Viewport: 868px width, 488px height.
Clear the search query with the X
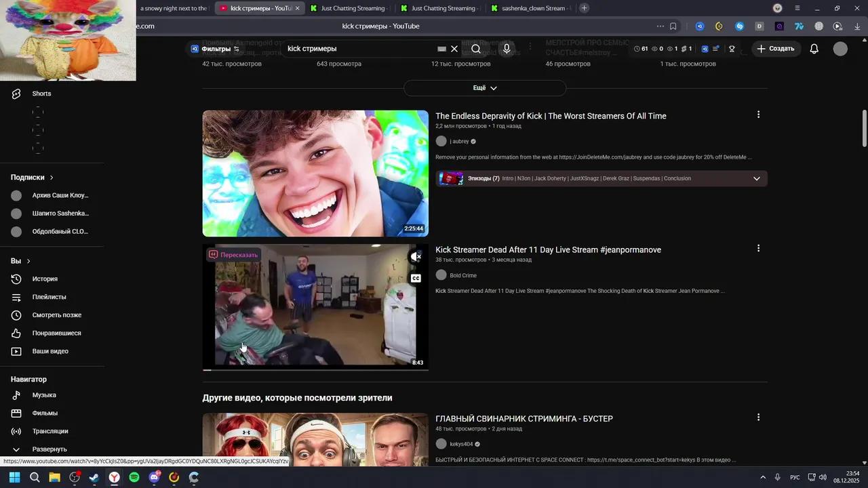(454, 48)
